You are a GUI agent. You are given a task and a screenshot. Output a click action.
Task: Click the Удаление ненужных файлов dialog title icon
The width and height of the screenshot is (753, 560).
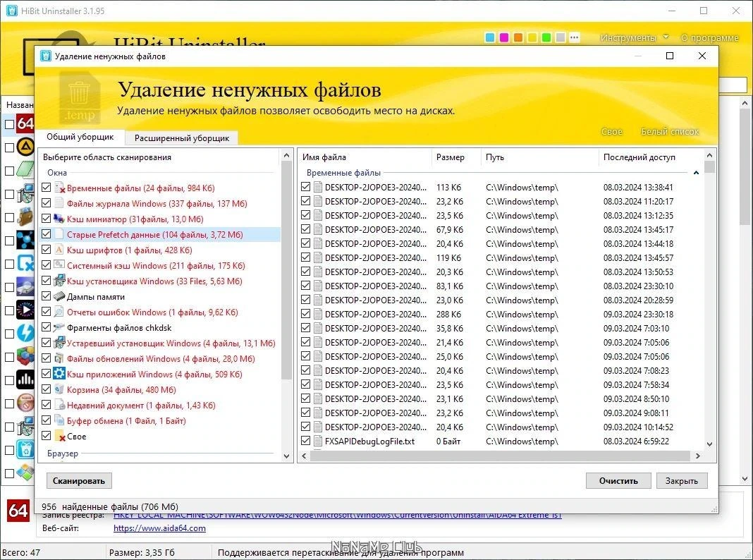click(x=46, y=56)
